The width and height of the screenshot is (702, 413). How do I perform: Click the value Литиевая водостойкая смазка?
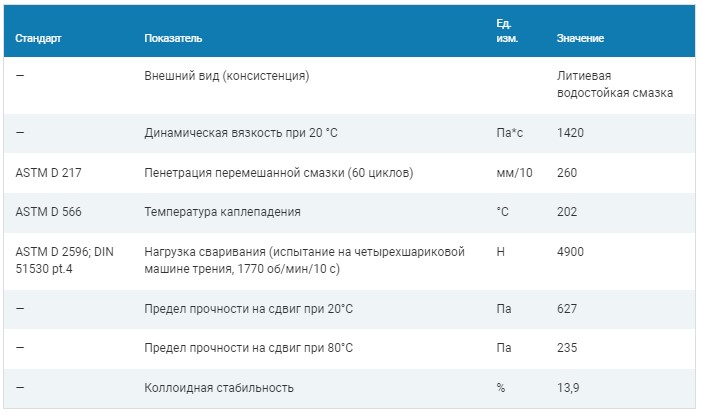pyautogui.click(x=615, y=84)
